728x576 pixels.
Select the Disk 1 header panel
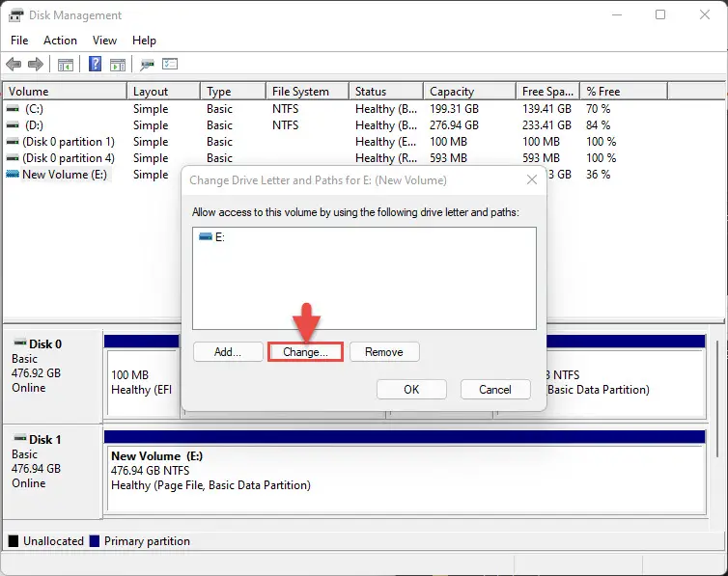52,471
